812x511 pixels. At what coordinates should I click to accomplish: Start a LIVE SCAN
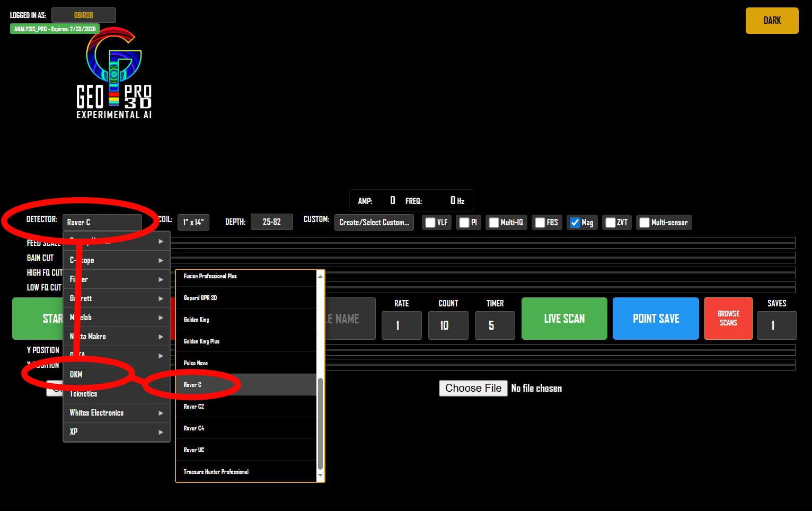(x=564, y=319)
